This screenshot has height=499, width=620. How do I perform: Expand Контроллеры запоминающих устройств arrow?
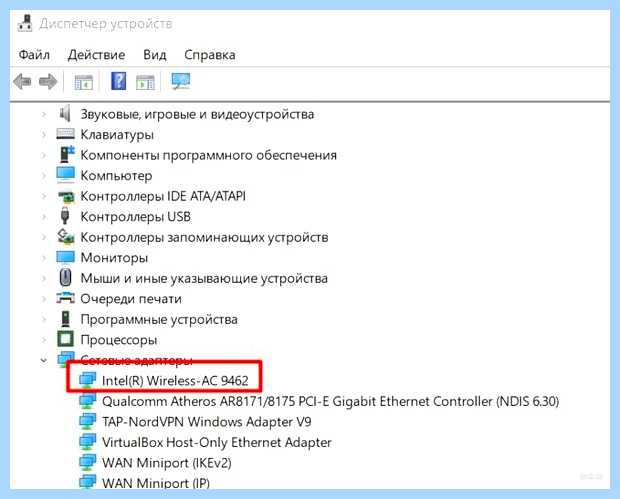pyautogui.click(x=44, y=238)
